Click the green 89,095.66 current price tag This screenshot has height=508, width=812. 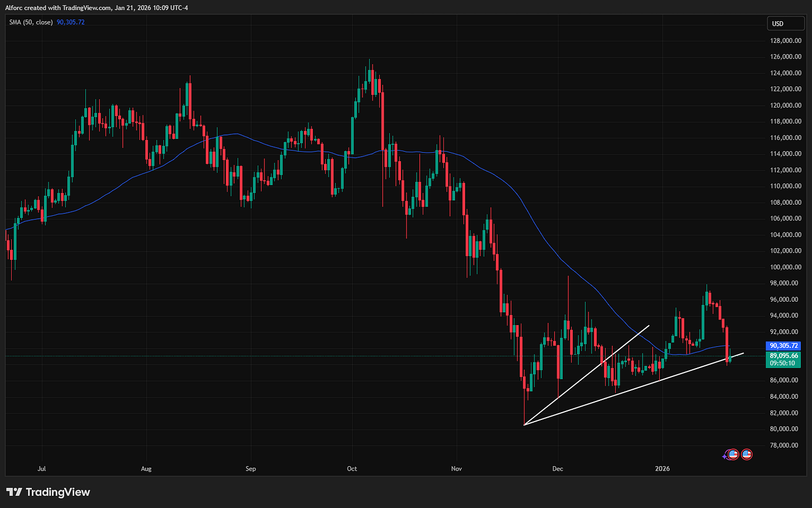(x=784, y=356)
